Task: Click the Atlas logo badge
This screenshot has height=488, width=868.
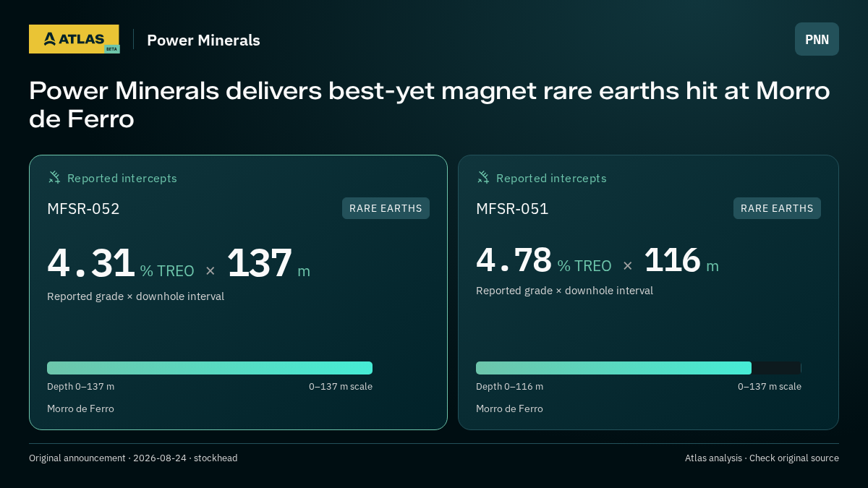Action: point(74,39)
